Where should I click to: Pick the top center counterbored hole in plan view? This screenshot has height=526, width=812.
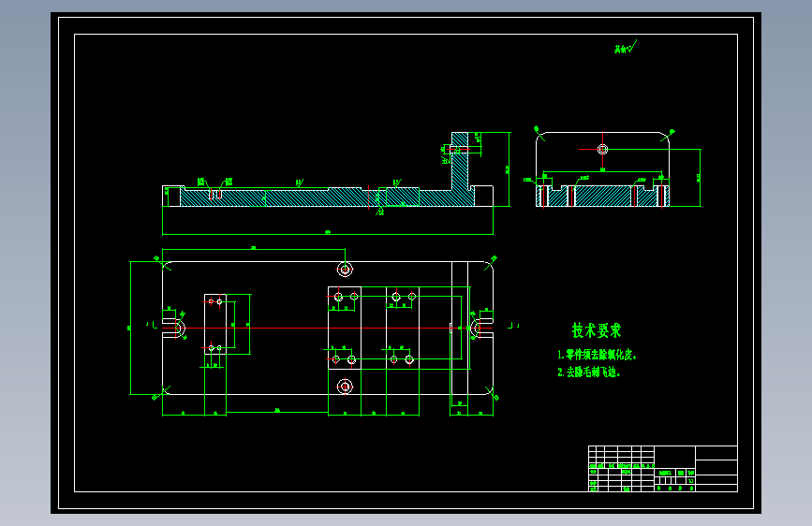click(x=345, y=270)
